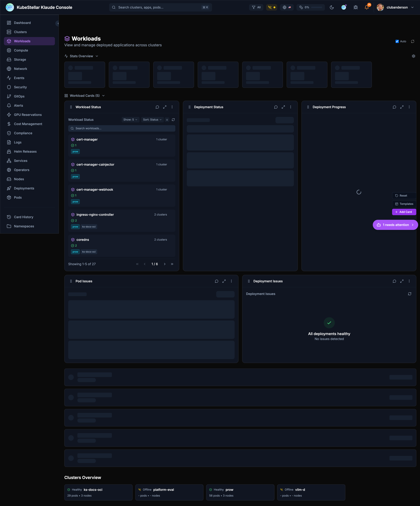
Task: Expand the Workload Status card fullscreen
Action: point(165,107)
